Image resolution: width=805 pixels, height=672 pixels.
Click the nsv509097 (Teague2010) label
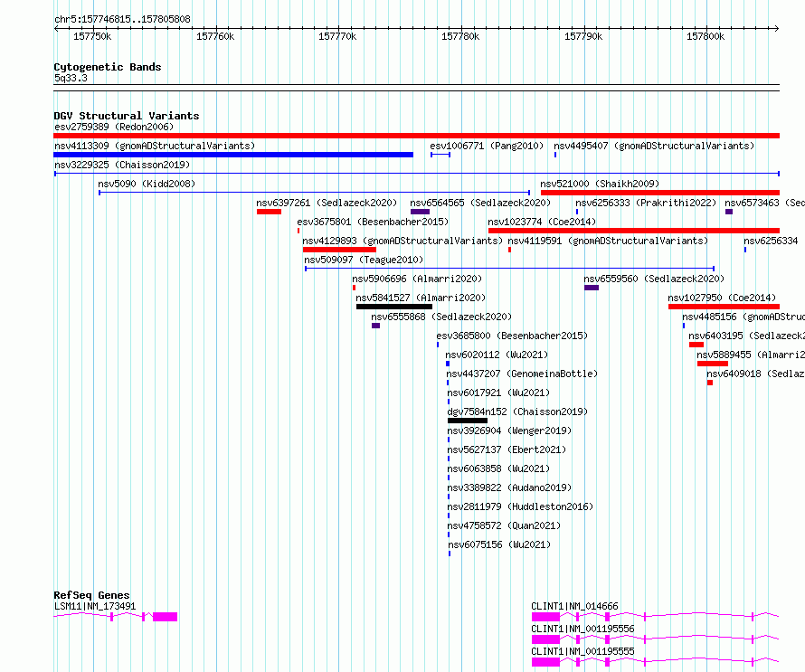pyautogui.click(x=364, y=260)
